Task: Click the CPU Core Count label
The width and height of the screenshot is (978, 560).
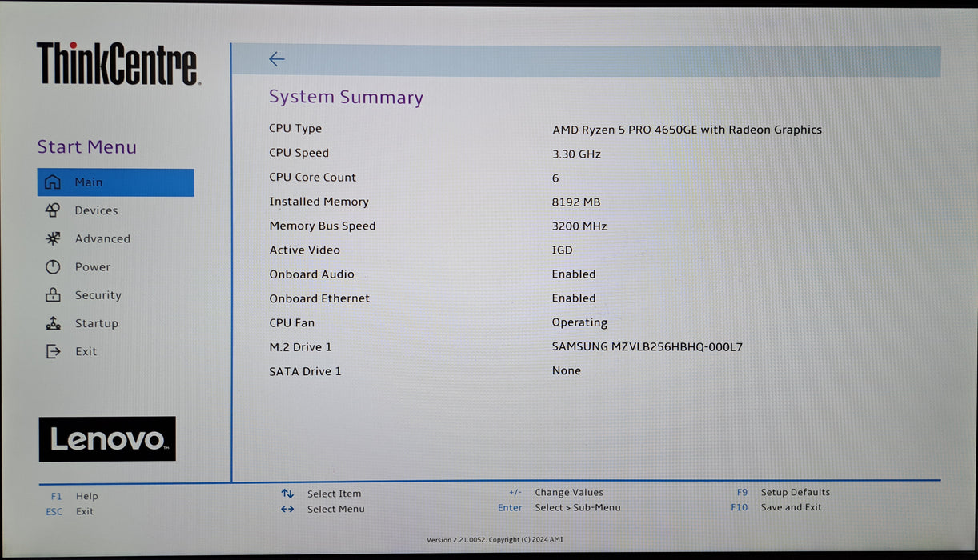Action: [x=313, y=178]
